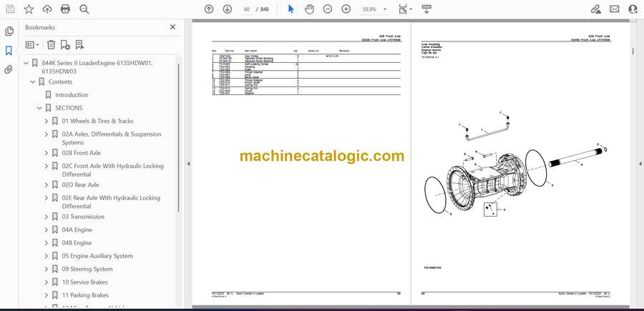Select the SECTIONS bookmark label
The image size is (644, 311).
[69, 108]
